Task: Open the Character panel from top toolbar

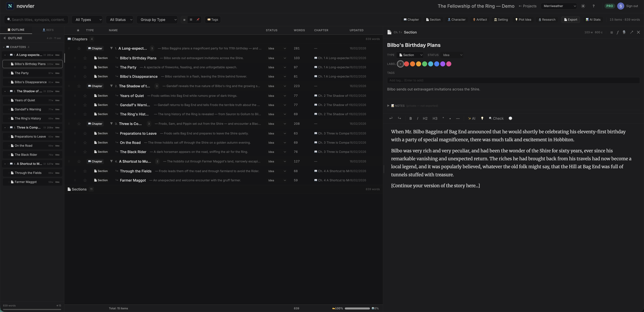Action: (456, 20)
